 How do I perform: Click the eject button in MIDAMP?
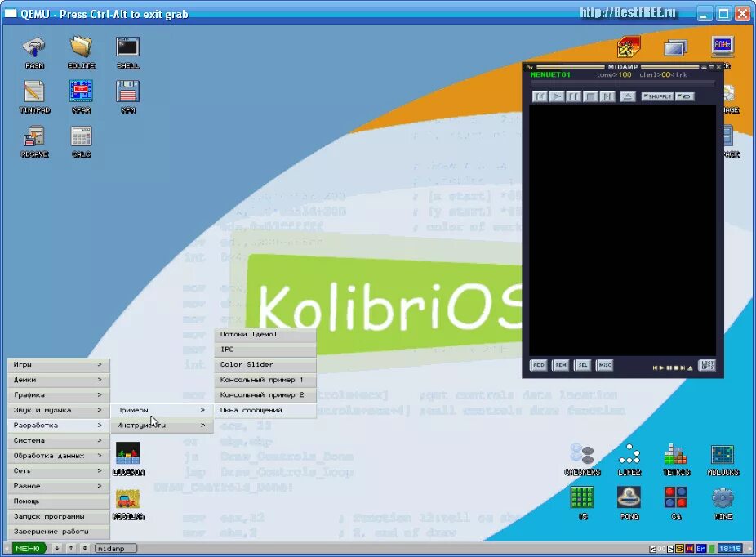[627, 96]
